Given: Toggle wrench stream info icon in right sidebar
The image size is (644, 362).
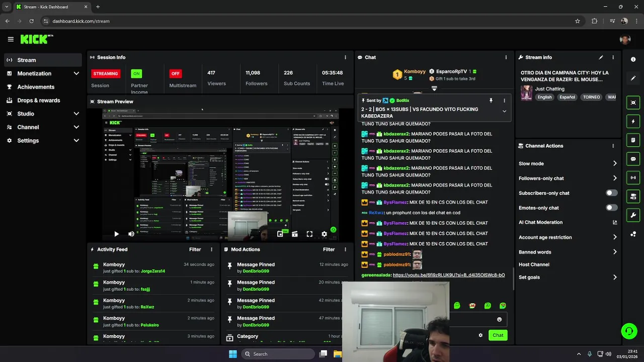Looking at the screenshot, I should pos(633,215).
